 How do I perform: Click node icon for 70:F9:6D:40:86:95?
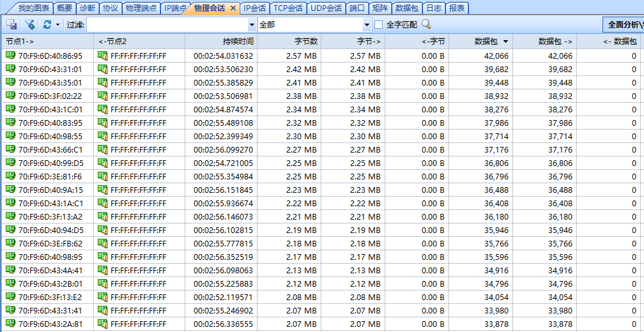point(10,56)
